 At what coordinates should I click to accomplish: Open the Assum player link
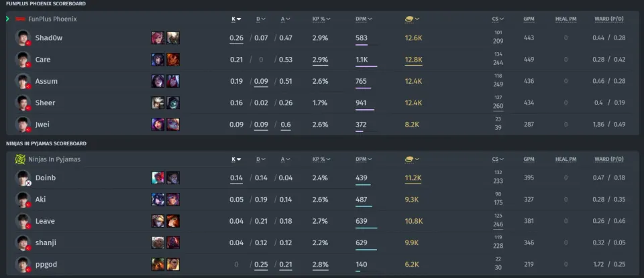[x=46, y=81]
